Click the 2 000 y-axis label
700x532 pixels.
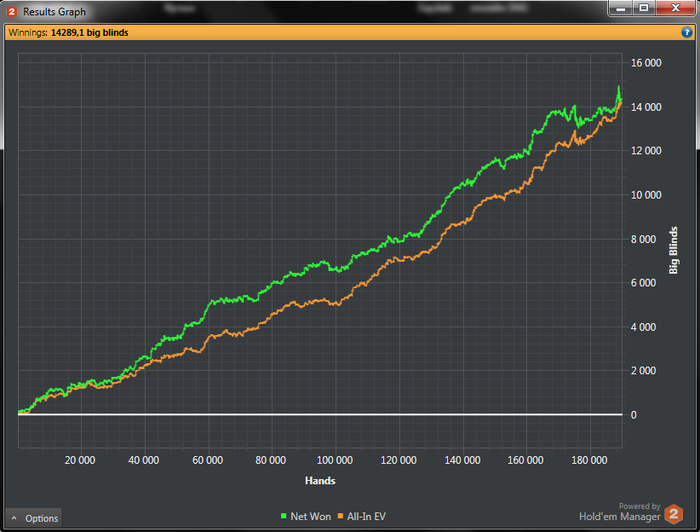pos(643,371)
